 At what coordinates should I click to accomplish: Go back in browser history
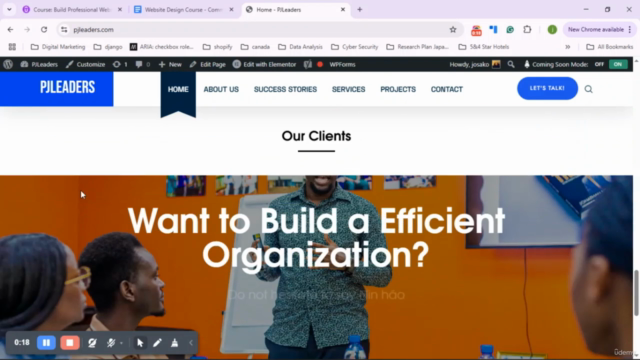(x=10, y=29)
